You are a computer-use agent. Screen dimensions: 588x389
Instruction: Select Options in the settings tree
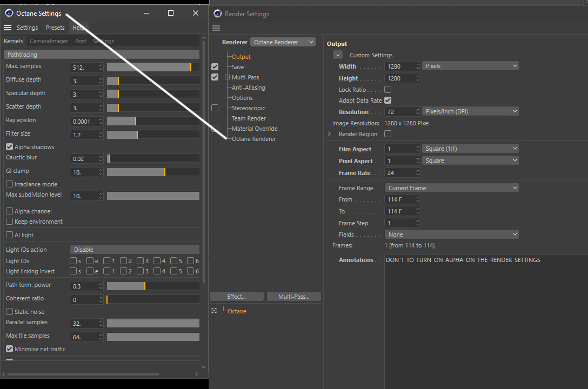point(242,98)
